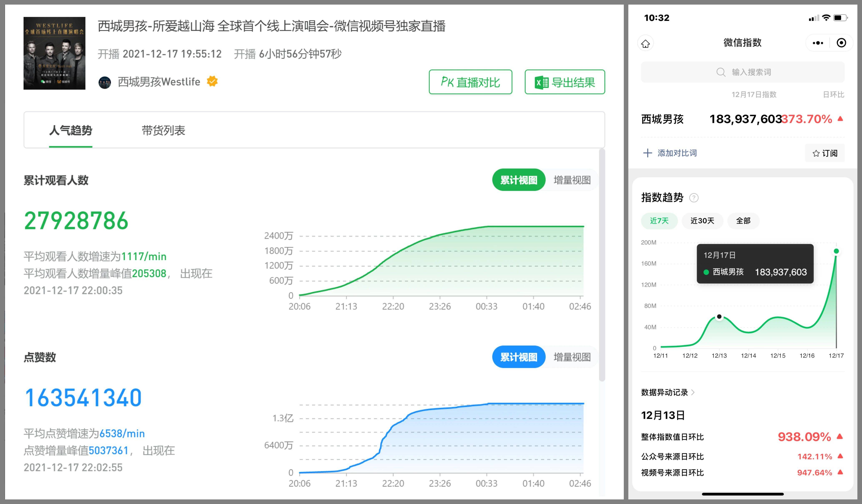Switch 点赞数 chart to 增量视图
This screenshot has height=504, width=862.
(x=572, y=357)
